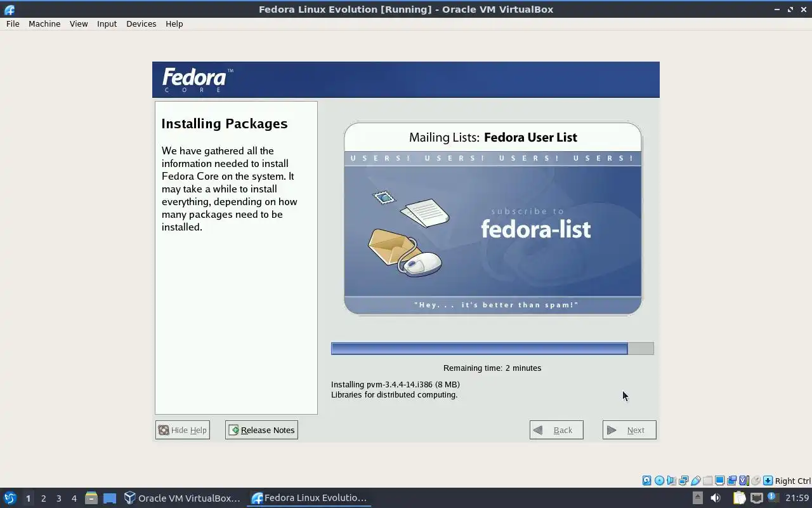Click the 'Remaining time: 2 minutes' text
Viewport: 812px width, 508px height.
492,368
